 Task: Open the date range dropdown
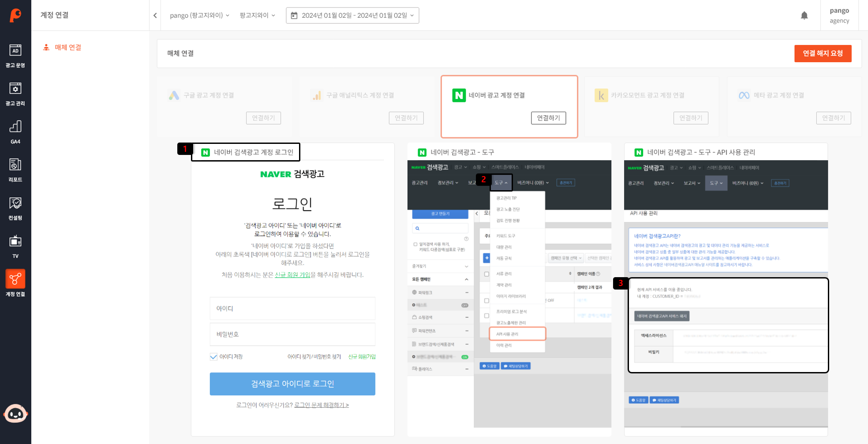click(x=352, y=15)
